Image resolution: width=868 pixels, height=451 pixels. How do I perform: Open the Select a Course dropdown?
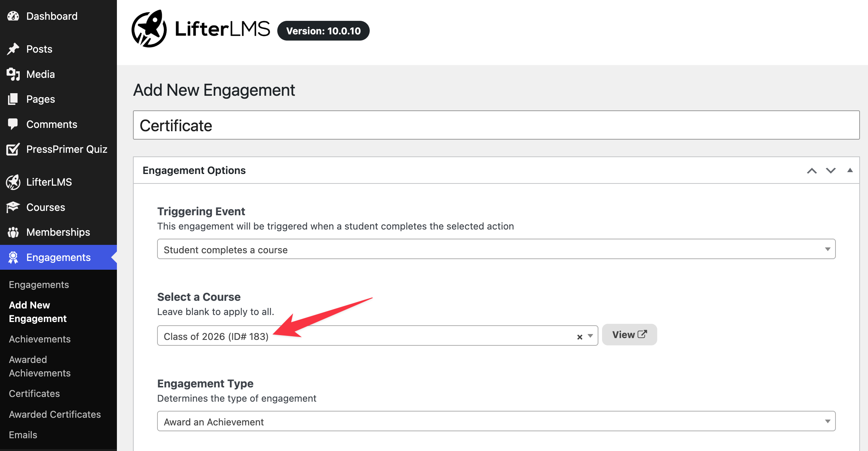coord(377,336)
